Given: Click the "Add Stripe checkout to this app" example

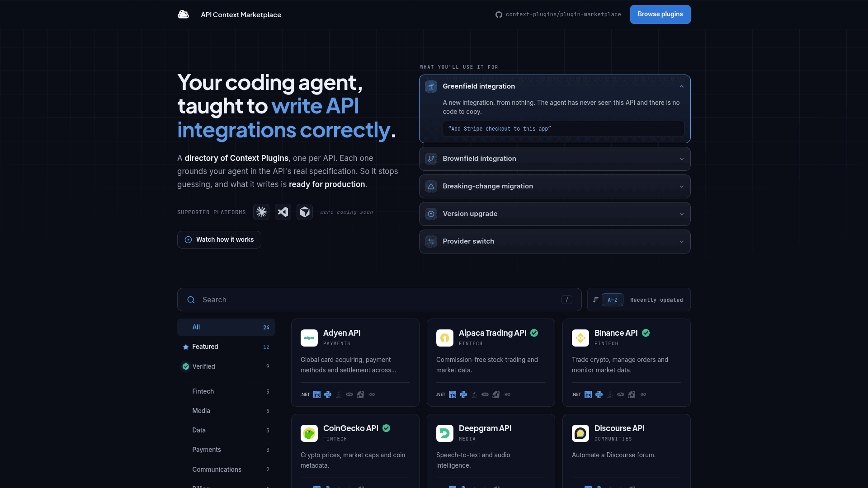Looking at the screenshot, I should tap(563, 129).
